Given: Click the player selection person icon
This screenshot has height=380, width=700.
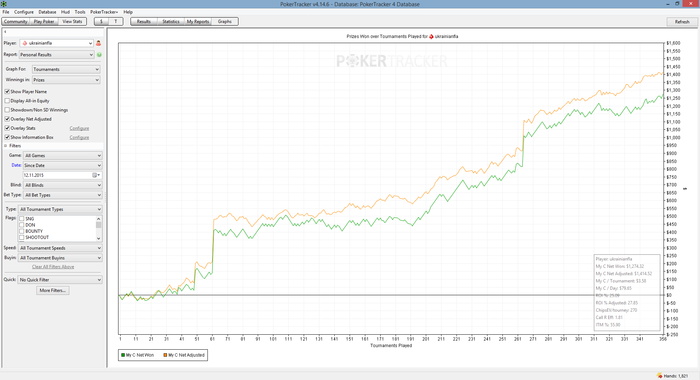Looking at the screenshot, I should [x=98, y=43].
